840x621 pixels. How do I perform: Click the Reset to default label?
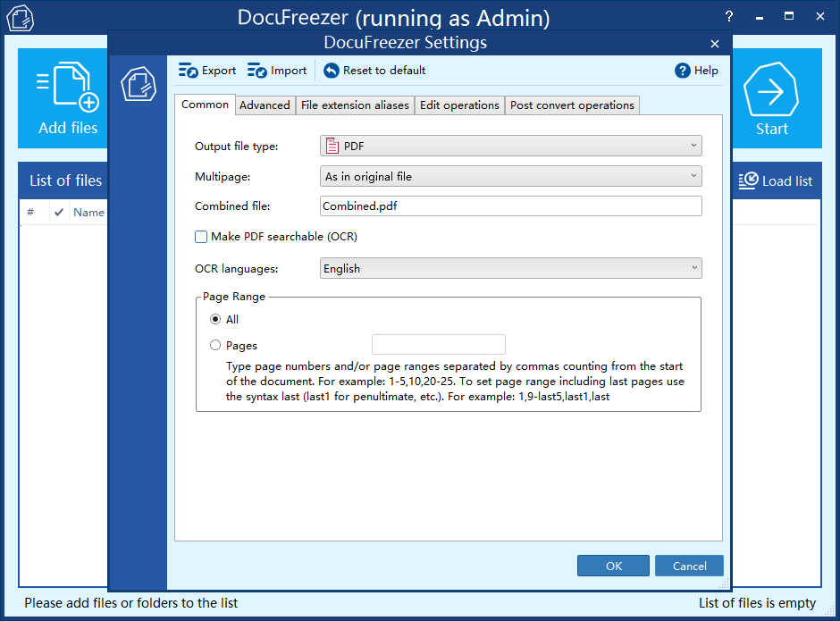pyautogui.click(x=384, y=71)
